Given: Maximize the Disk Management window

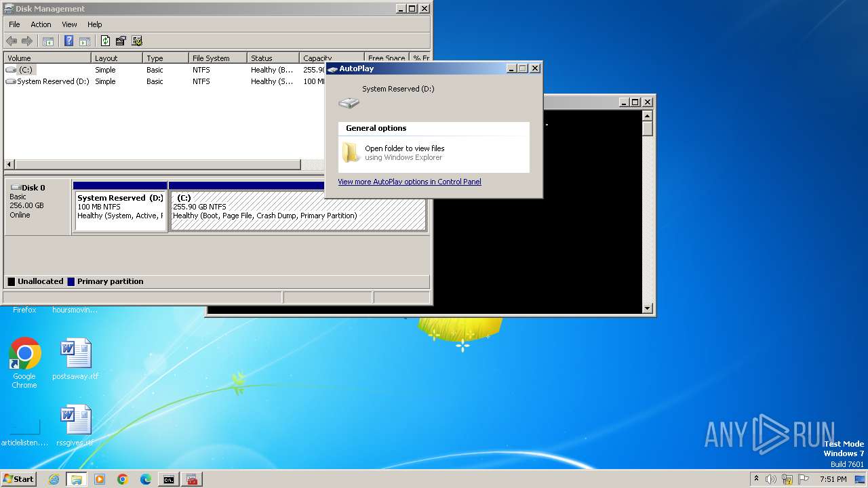Looking at the screenshot, I should coord(412,9).
